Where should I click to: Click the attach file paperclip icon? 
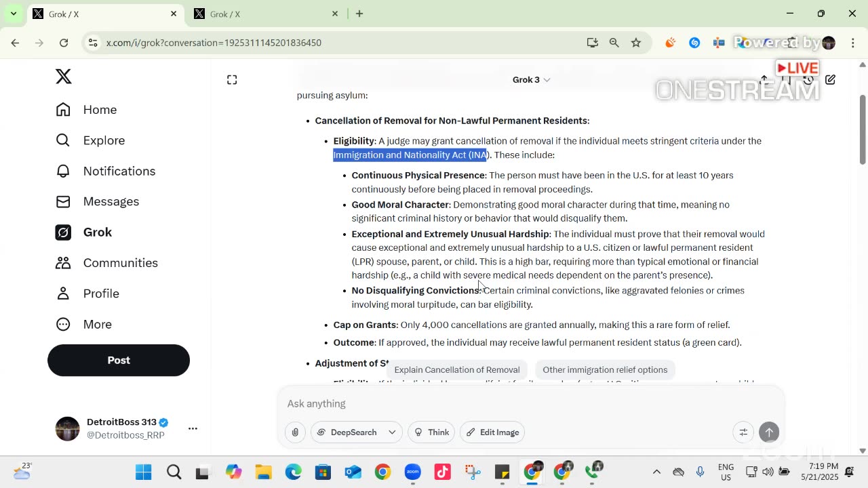coord(295,432)
